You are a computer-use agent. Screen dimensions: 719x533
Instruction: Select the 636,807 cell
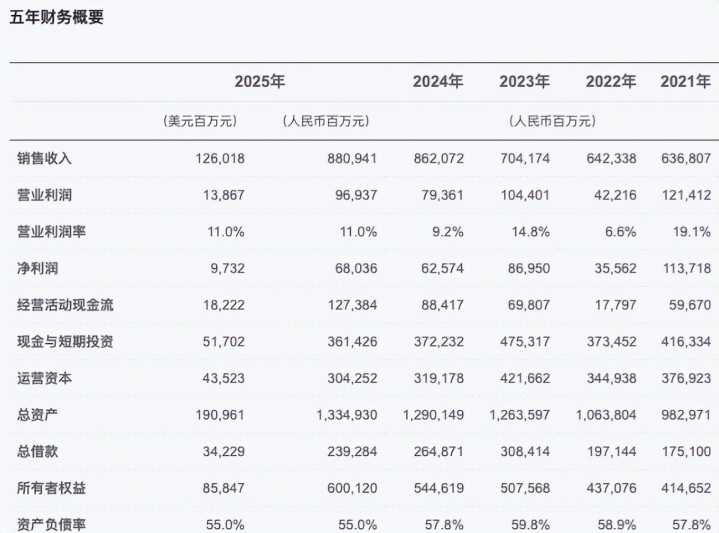click(686, 159)
